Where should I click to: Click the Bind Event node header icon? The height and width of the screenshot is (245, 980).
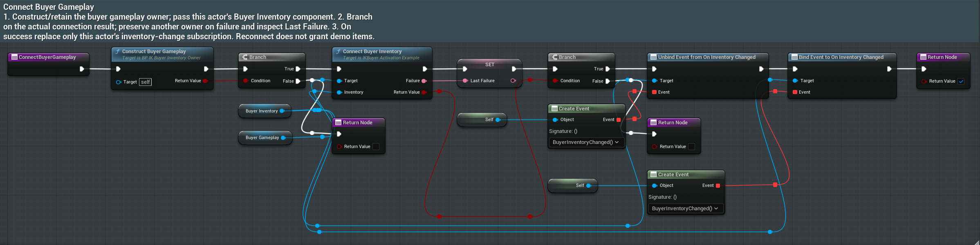pyautogui.click(x=794, y=57)
